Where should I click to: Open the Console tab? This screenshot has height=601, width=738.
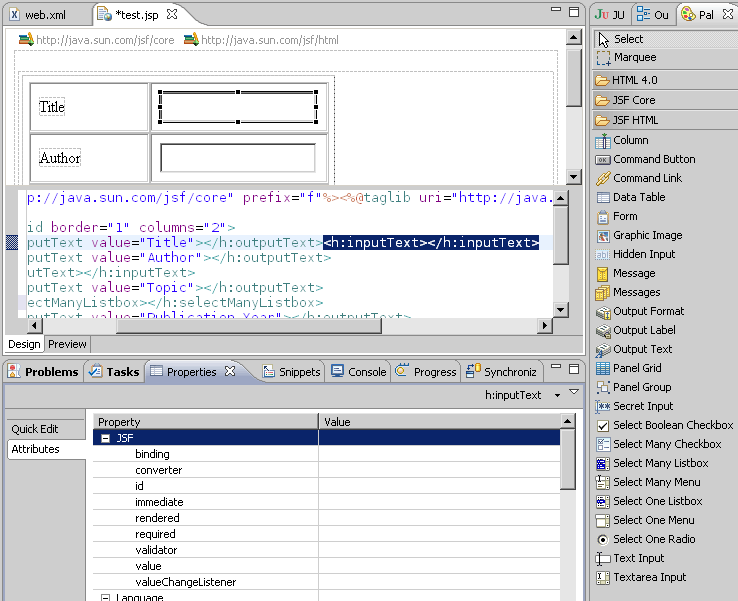click(358, 372)
